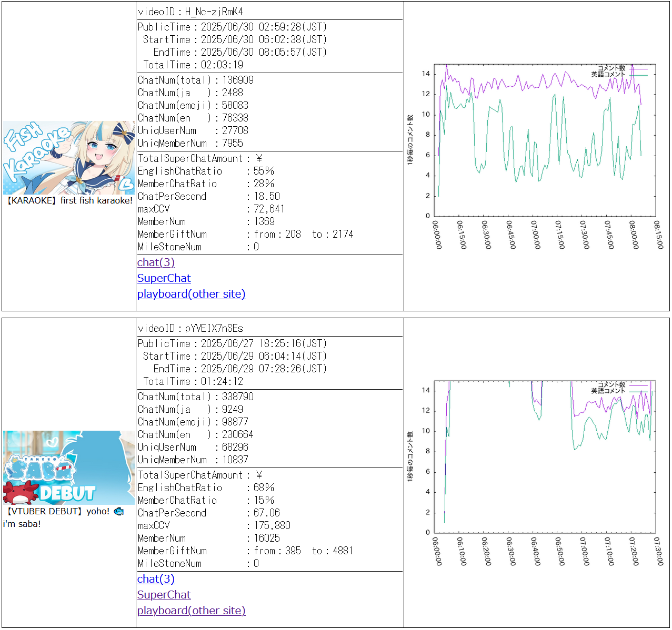This screenshot has height=630, width=672.
Task: Click UniqUserNum : 27708 line
Action: [x=193, y=130]
